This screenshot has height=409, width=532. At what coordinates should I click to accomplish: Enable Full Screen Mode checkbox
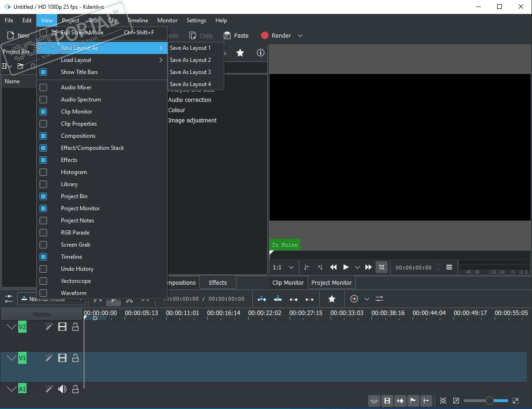pyautogui.click(x=43, y=33)
